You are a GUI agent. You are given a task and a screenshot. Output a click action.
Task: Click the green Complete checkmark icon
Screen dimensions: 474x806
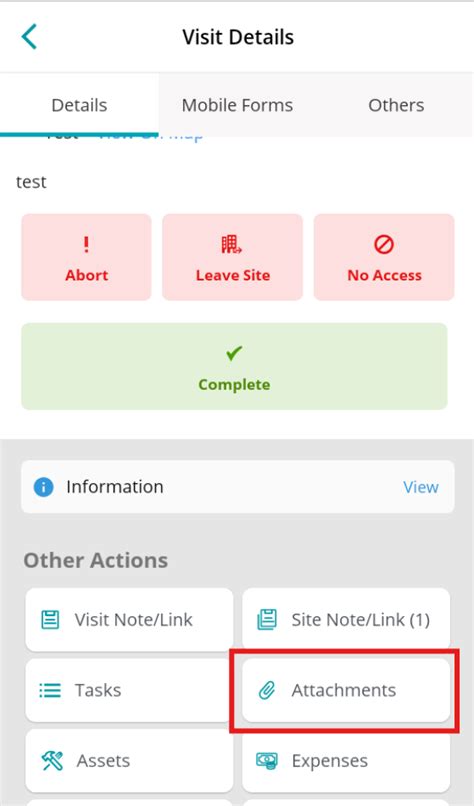[234, 354]
